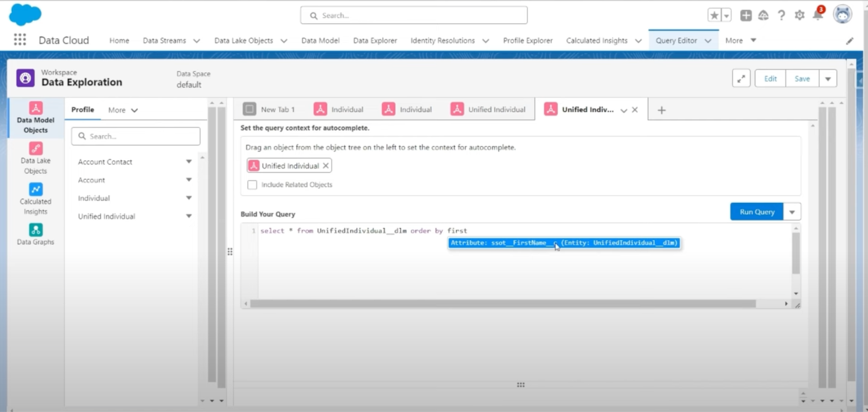Open the Query Editor nav dropdown
Screen dimensions: 868x412
point(708,41)
